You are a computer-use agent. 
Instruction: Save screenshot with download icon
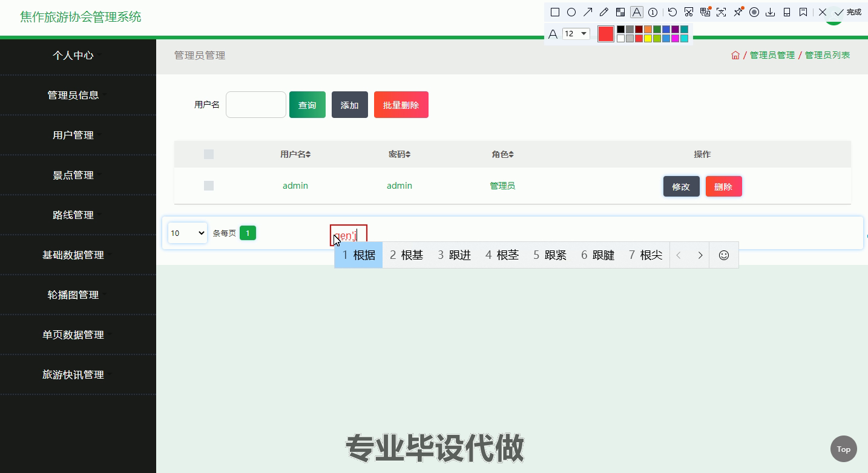click(x=771, y=12)
